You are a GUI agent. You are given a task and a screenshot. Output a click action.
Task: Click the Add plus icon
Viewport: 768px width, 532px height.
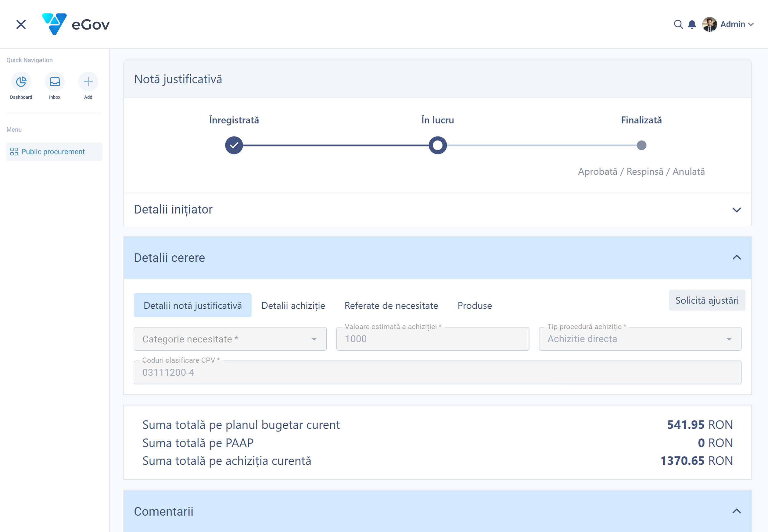click(88, 82)
